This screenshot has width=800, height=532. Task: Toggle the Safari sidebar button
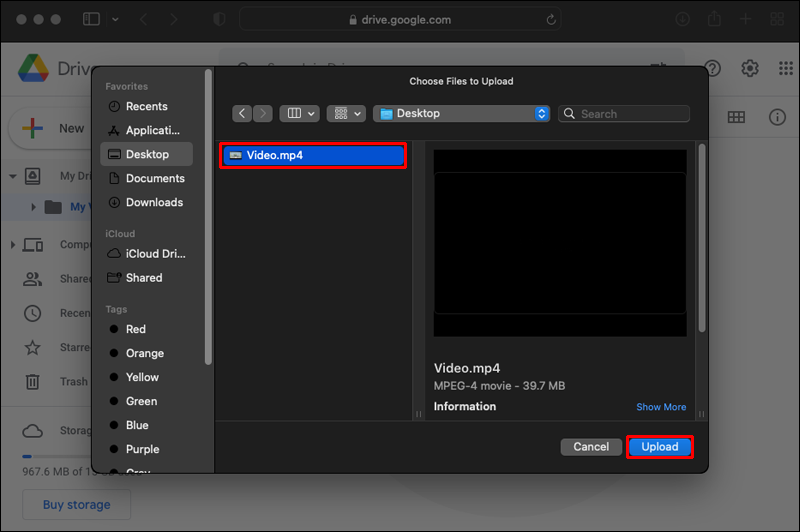91,19
